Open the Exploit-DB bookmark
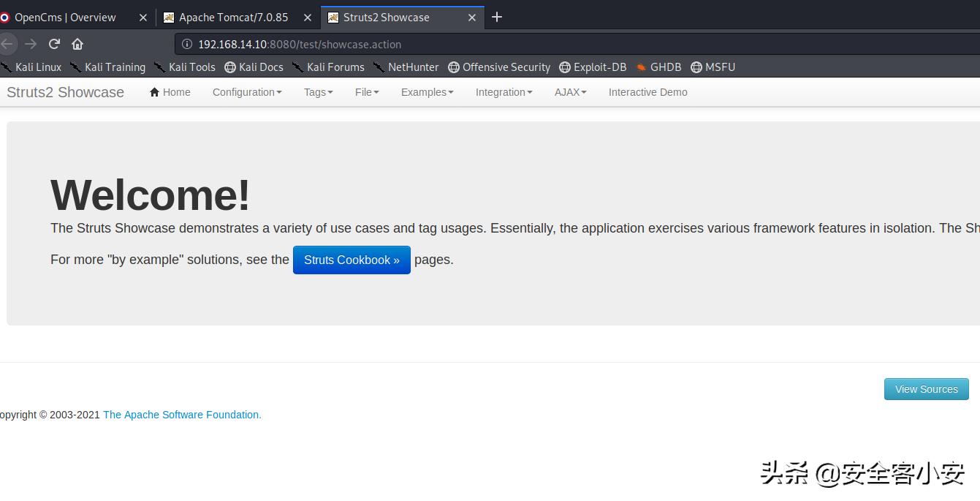Screen dimensions: 980x501 593,67
